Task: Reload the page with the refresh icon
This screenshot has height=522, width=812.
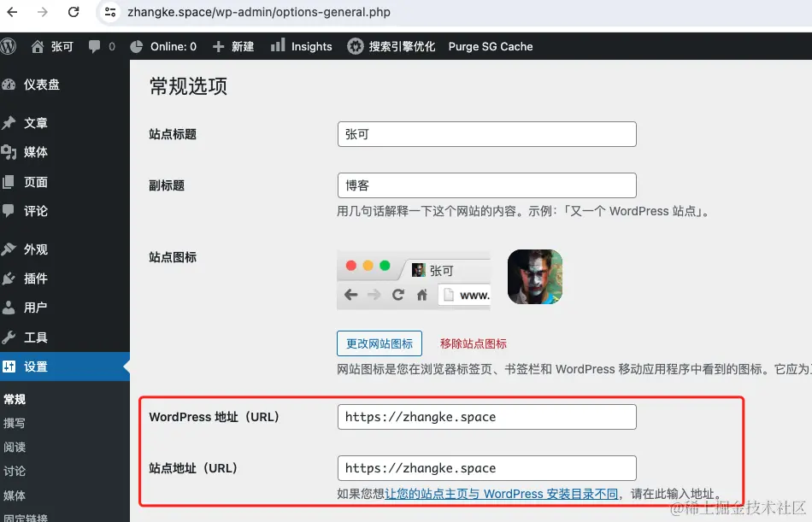Action: (x=74, y=12)
